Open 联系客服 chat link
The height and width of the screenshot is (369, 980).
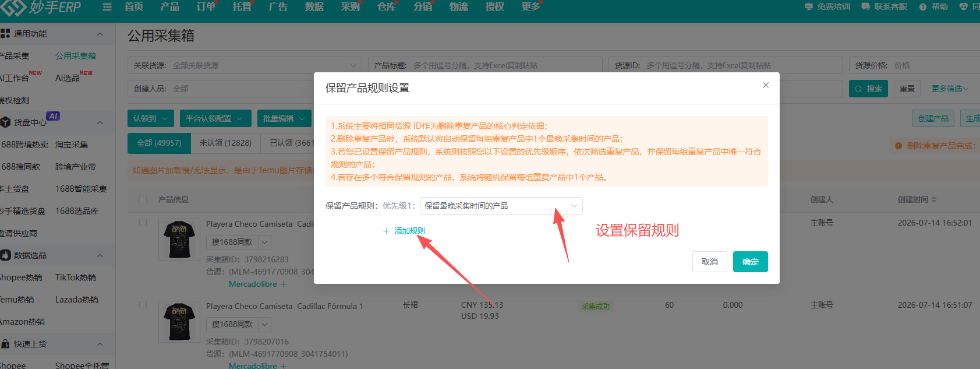(885, 7)
